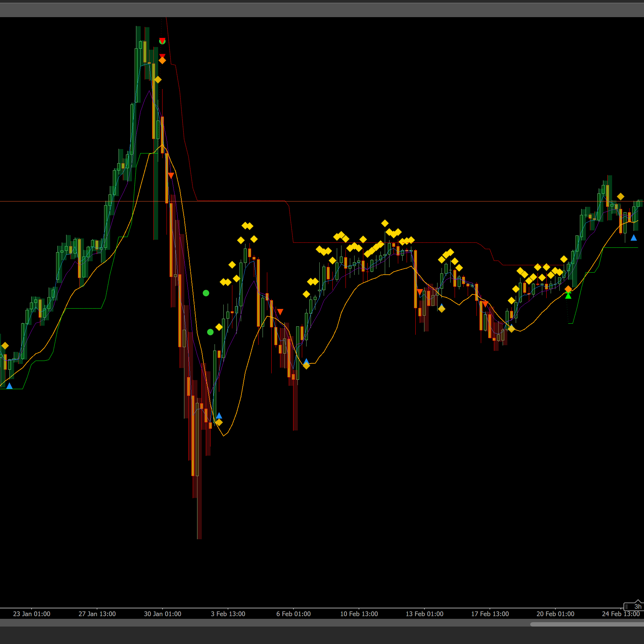This screenshot has height=644, width=644.
Task: Select the blue up-triangle at far right
Action: [x=634, y=238]
